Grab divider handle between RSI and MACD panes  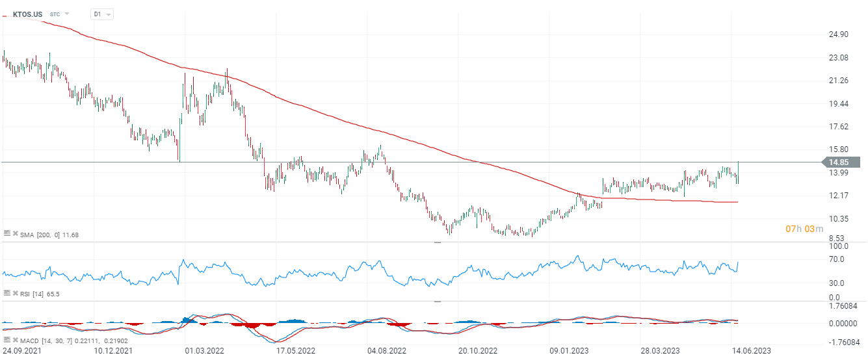coord(438,302)
